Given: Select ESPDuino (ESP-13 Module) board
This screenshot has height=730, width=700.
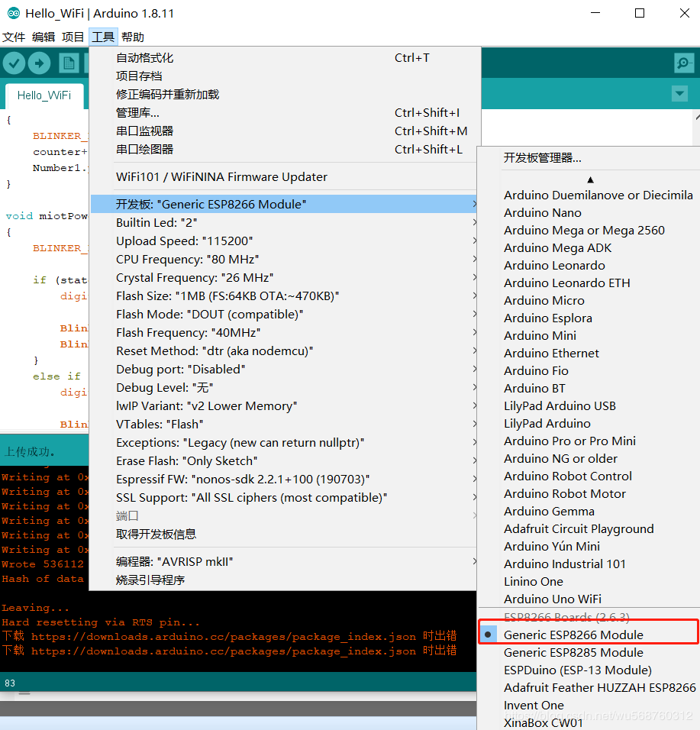Looking at the screenshot, I should (x=589, y=670).
